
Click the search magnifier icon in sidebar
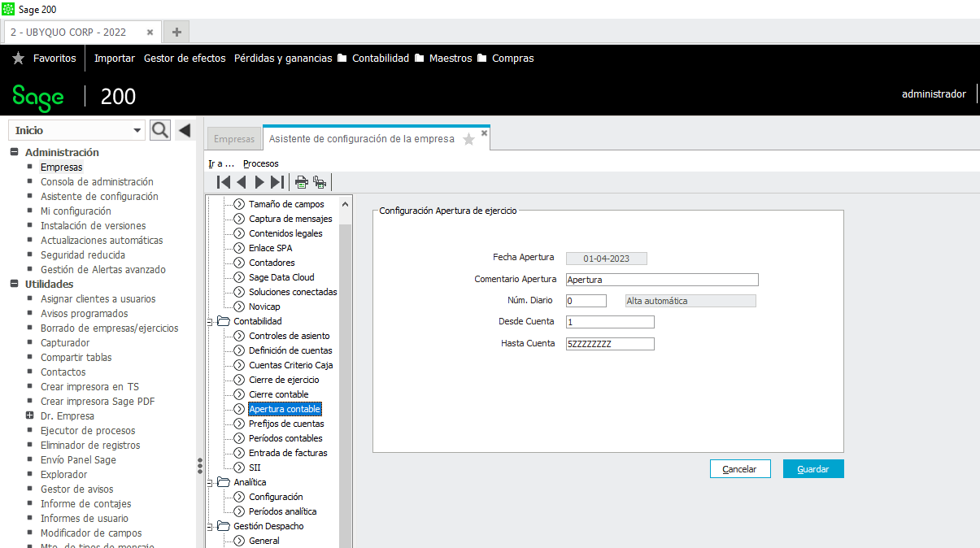tap(160, 130)
